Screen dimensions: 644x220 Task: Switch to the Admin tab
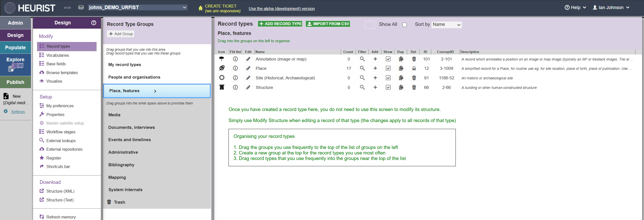point(15,23)
